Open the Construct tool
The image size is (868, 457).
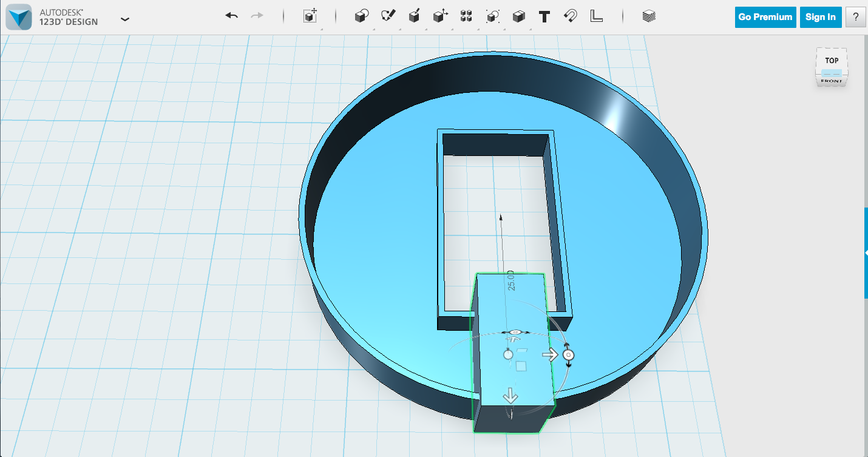pos(415,16)
